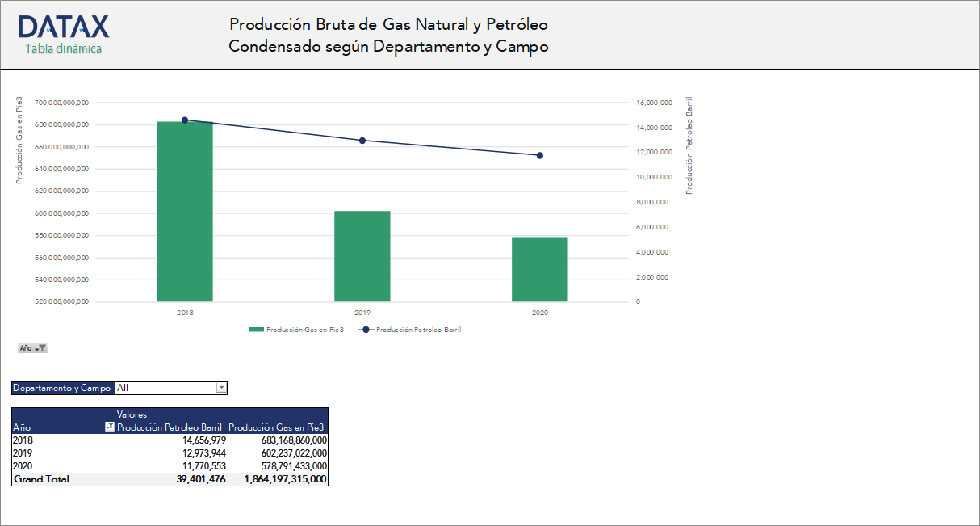Click the filter icon in the Año column header
Image resolution: width=980 pixels, height=526 pixels.
(x=108, y=427)
